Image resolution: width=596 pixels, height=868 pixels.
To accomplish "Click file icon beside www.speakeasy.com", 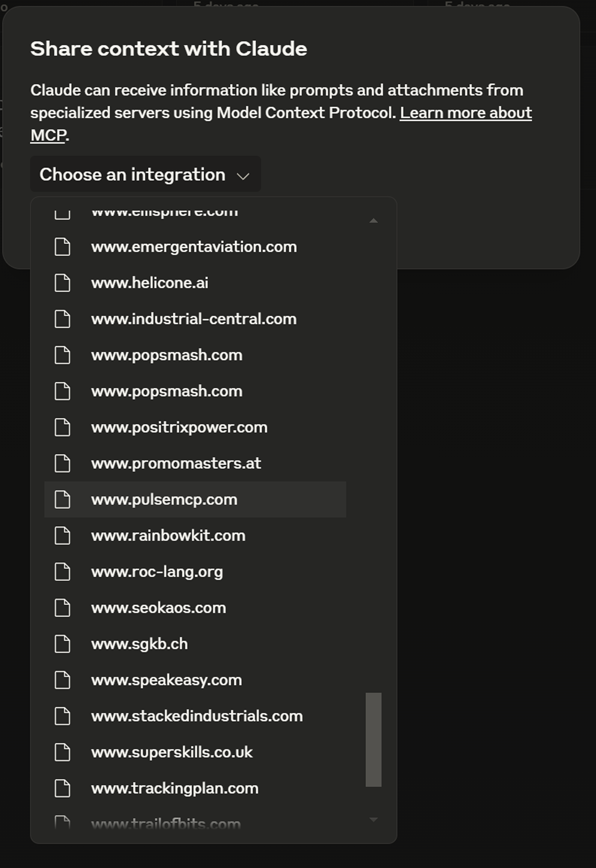I will pos(62,680).
